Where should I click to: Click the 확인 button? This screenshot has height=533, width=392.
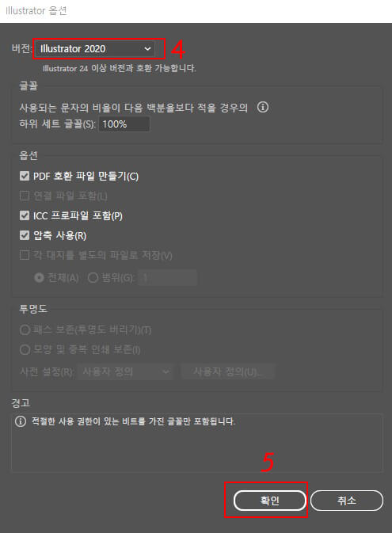click(x=270, y=501)
